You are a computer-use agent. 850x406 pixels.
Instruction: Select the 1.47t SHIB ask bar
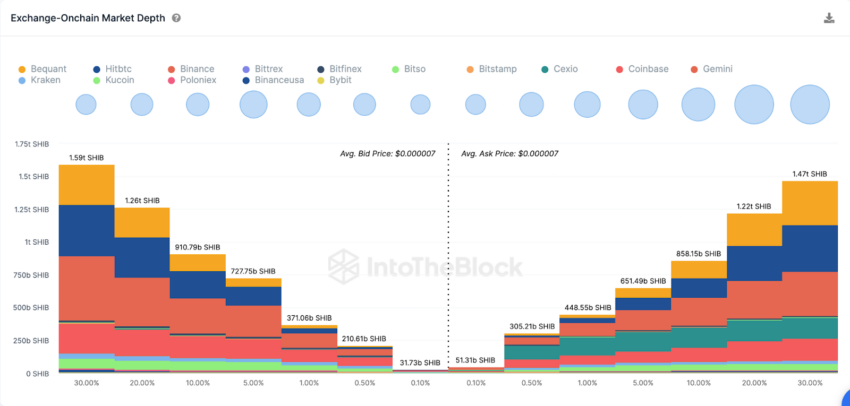[810, 276]
